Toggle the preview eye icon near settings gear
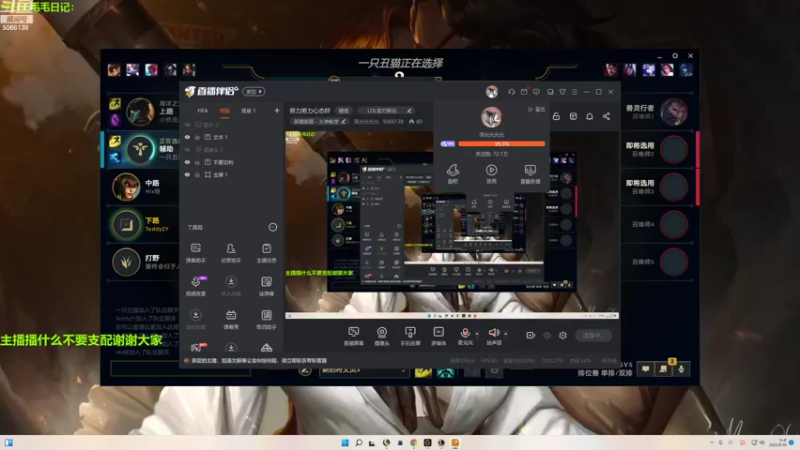 pyautogui.click(x=547, y=335)
